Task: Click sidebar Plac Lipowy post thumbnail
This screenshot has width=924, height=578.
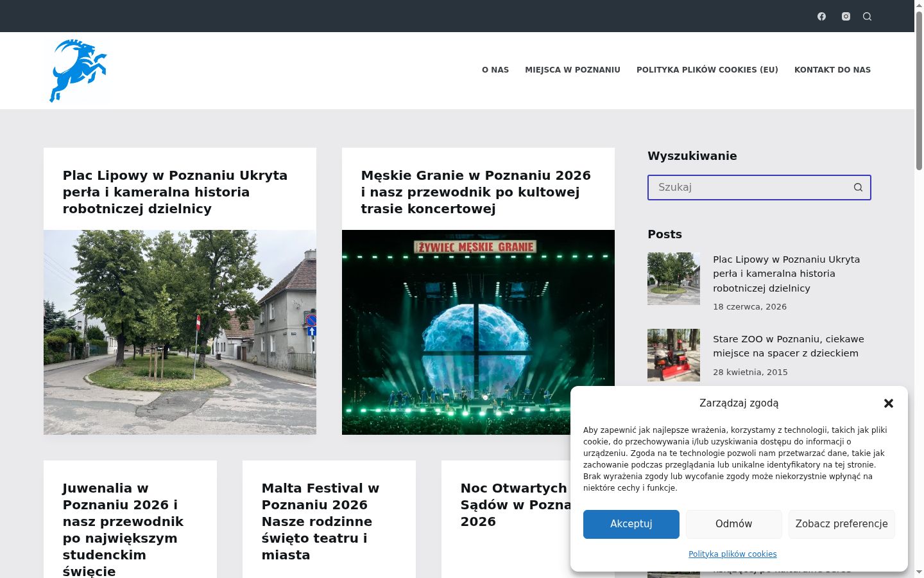Action: [x=674, y=279]
